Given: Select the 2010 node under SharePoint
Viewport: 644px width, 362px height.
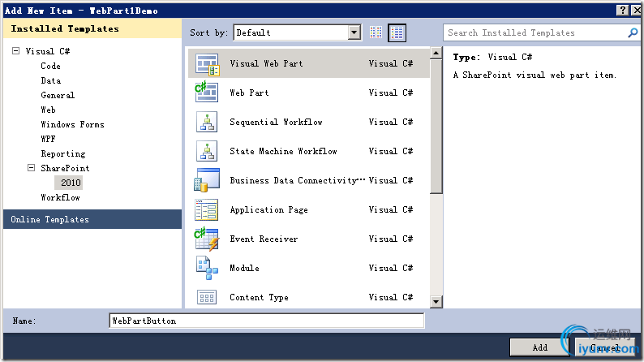Looking at the screenshot, I should (71, 183).
